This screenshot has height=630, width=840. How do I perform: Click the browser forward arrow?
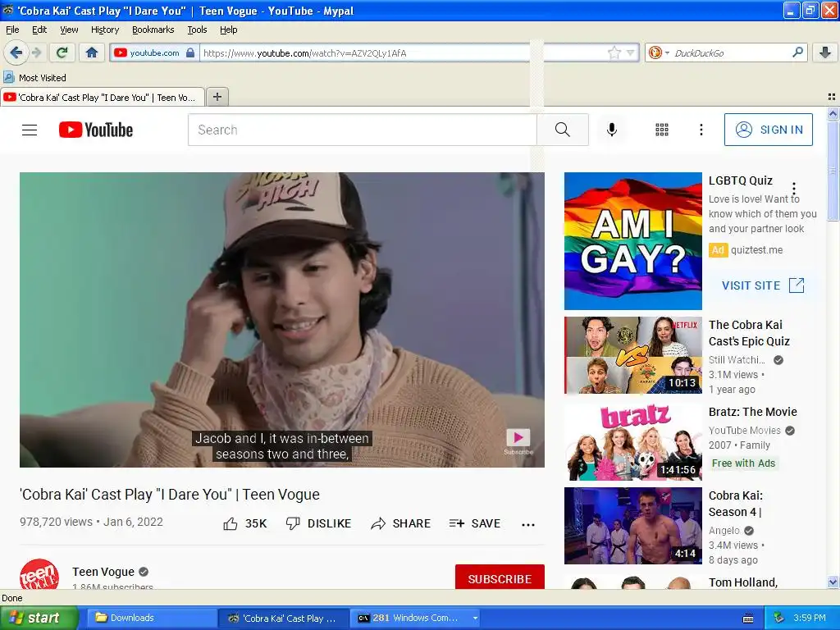36,52
